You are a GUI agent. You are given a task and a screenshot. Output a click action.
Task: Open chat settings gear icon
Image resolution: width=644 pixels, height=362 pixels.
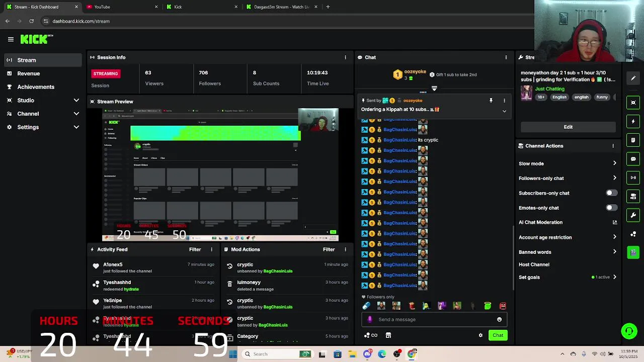coord(480,335)
